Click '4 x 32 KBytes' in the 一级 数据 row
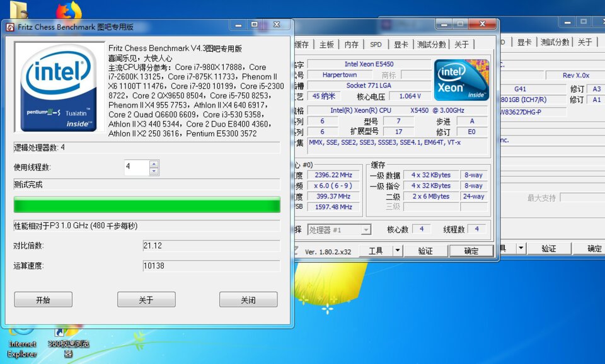The height and width of the screenshot is (364, 605). coord(431,175)
